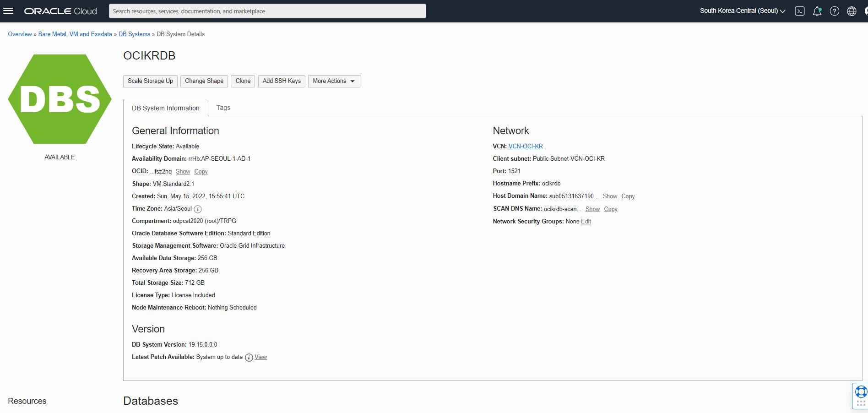Switch to the Tags tab
This screenshot has height=413, width=868.
coord(223,108)
